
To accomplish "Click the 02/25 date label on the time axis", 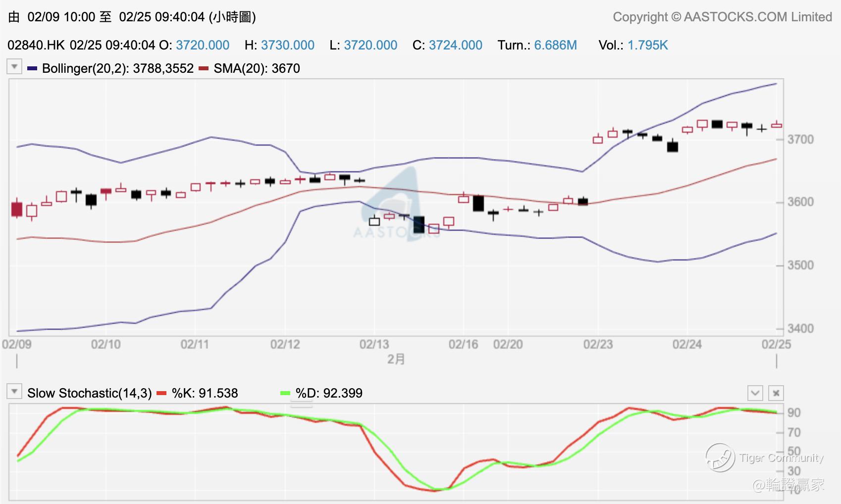I will [777, 344].
